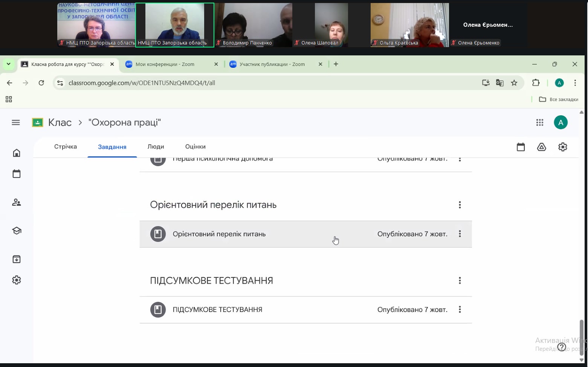Open the 'Люди' tab
Viewport: 588px width, 367px height.
point(156,147)
